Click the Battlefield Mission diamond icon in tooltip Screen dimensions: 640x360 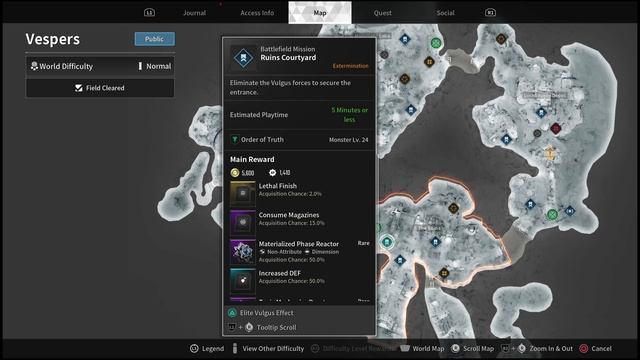[243, 58]
